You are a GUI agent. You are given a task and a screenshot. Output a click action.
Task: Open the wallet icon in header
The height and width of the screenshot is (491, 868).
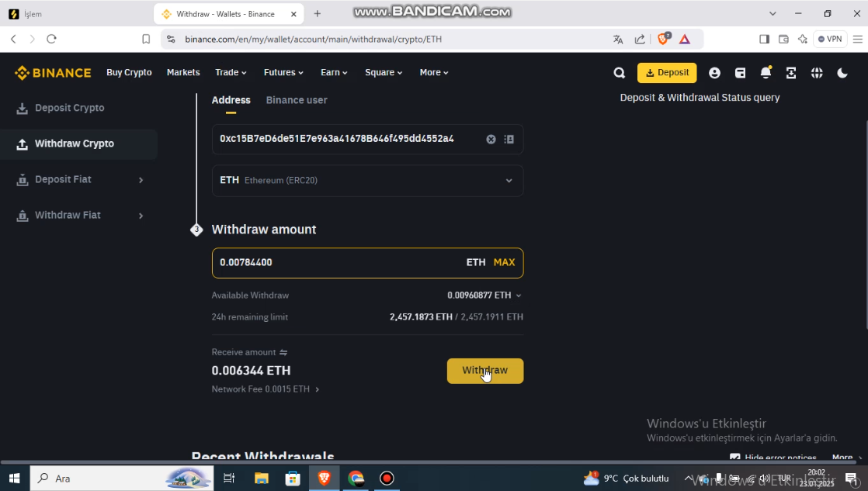click(740, 73)
